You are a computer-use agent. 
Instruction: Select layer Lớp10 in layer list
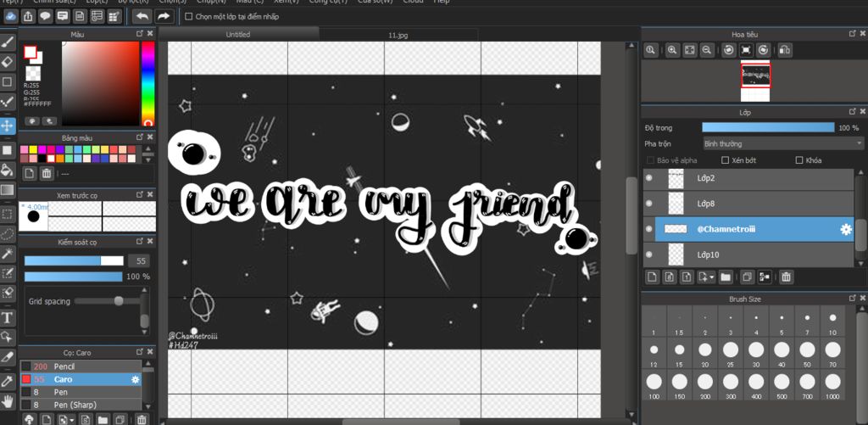(x=749, y=254)
